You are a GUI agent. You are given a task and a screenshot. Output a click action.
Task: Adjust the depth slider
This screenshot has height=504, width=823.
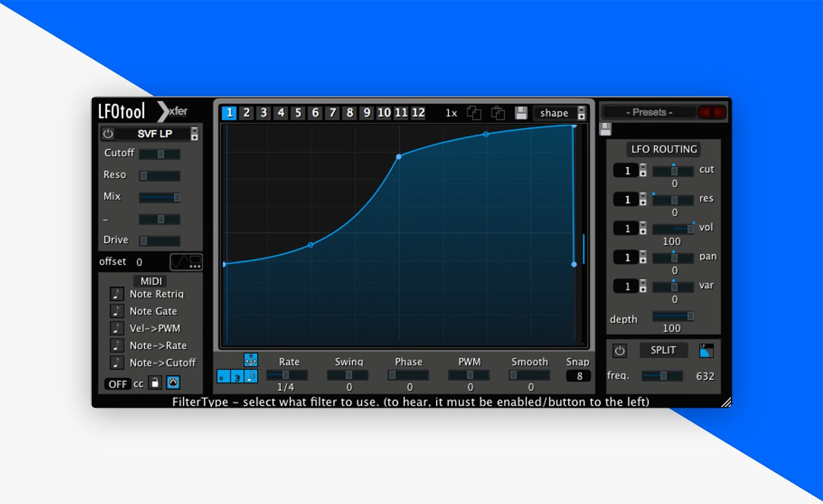point(673,316)
